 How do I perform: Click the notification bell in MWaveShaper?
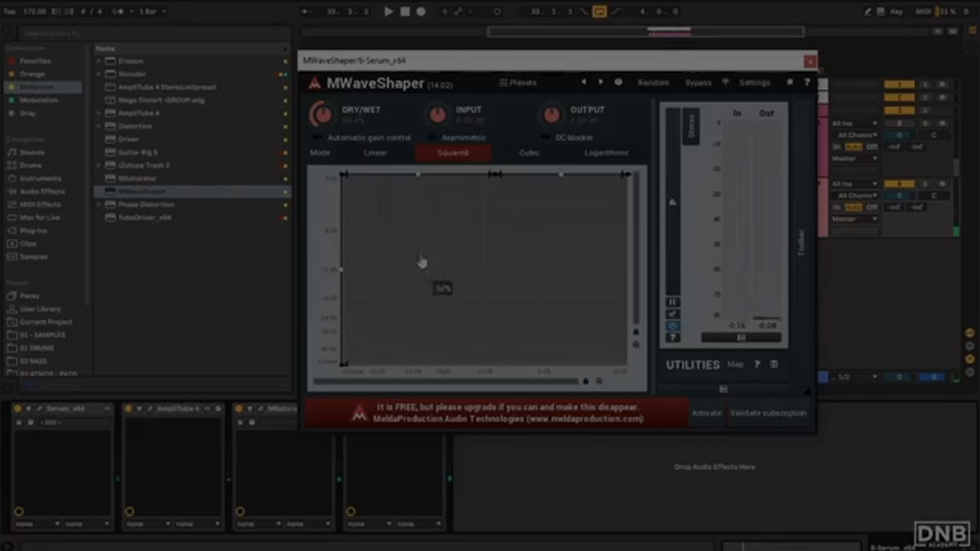click(790, 83)
